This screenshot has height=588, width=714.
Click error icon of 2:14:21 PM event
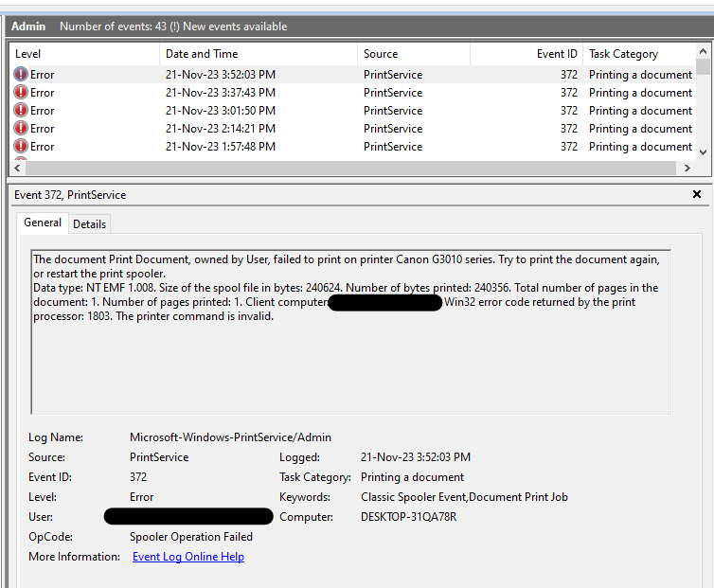pyautogui.click(x=21, y=129)
